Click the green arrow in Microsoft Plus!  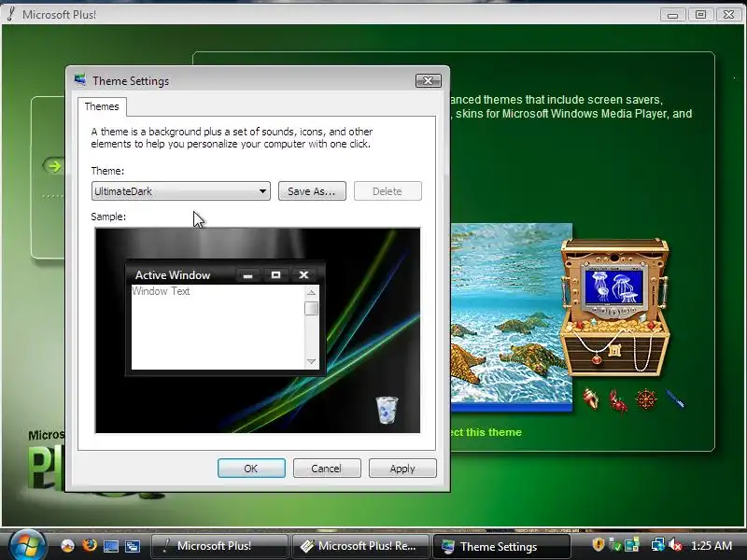coord(53,166)
